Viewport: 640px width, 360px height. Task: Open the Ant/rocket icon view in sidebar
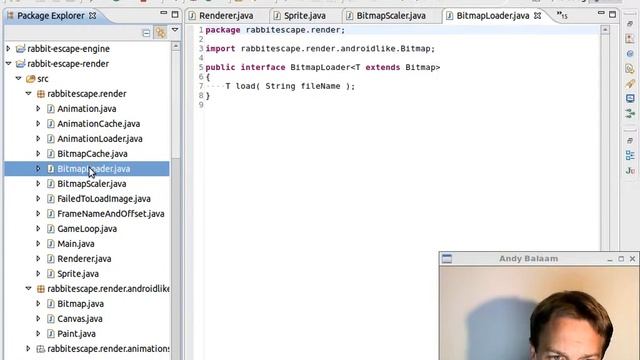click(630, 84)
